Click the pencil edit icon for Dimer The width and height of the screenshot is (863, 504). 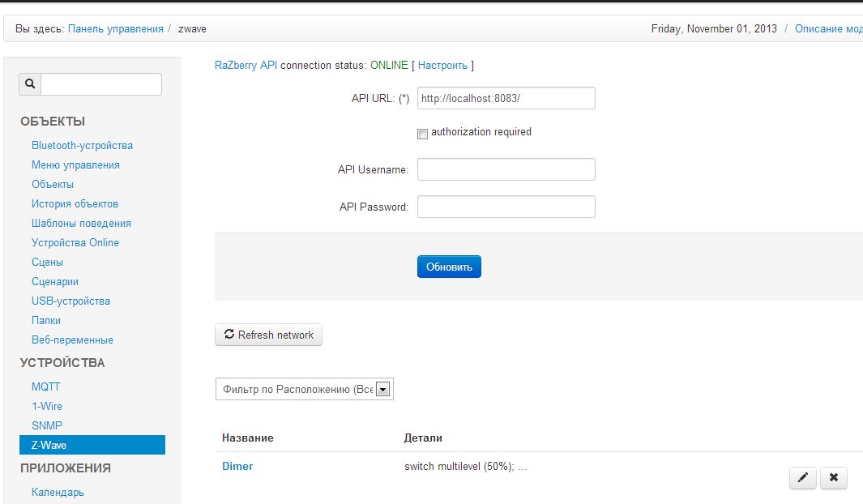(x=802, y=478)
